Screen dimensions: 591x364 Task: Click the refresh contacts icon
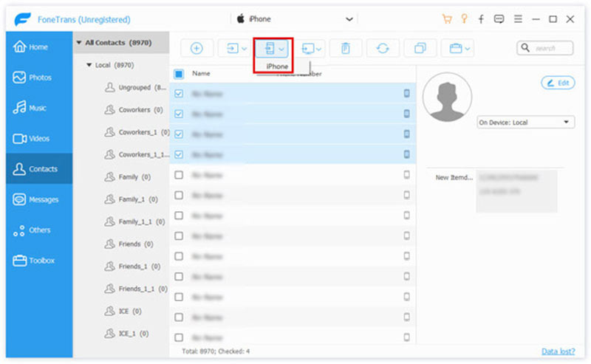coord(383,48)
